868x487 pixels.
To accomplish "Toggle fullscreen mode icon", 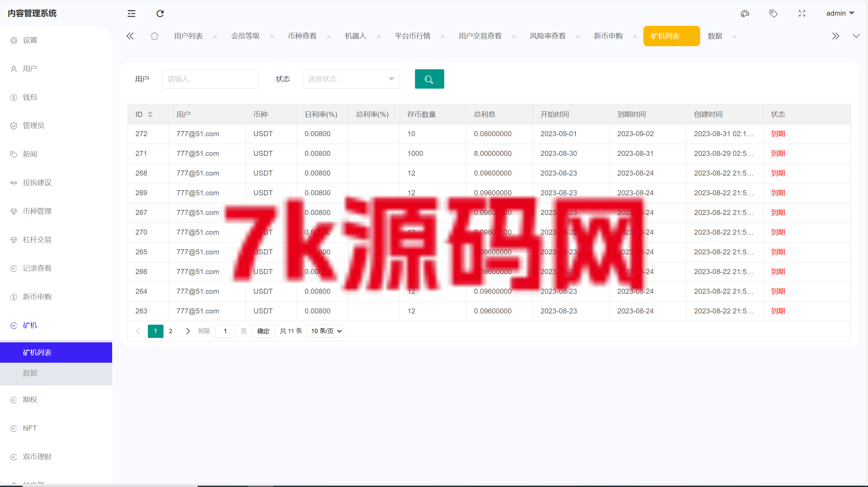I will click(x=802, y=14).
